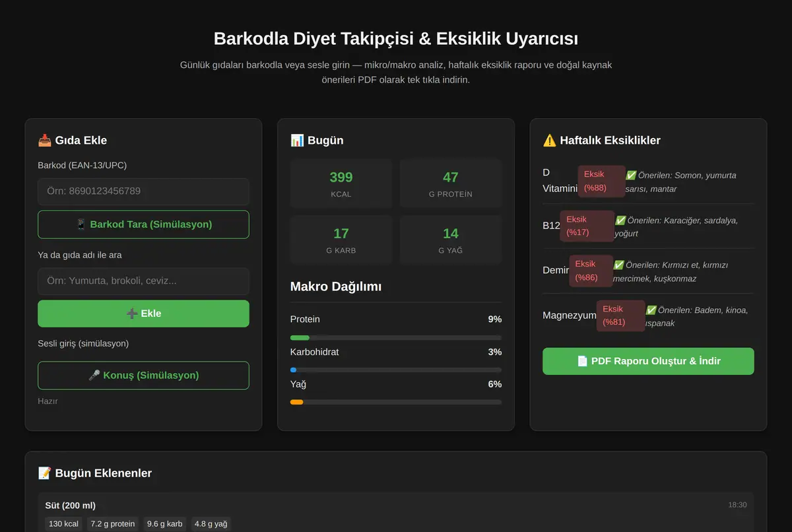Click the Hazır status text
This screenshot has width=792, height=532.
pyautogui.click(x=48, y=401)
